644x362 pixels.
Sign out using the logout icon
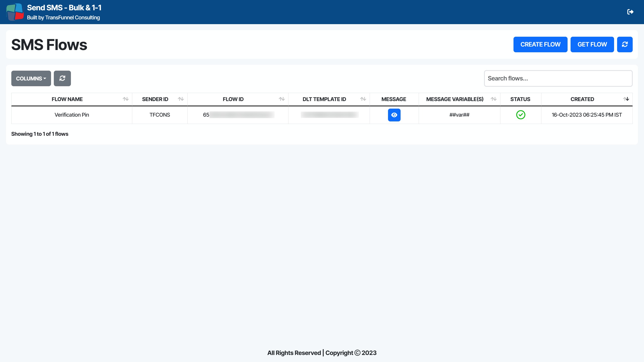coord(631,12)
